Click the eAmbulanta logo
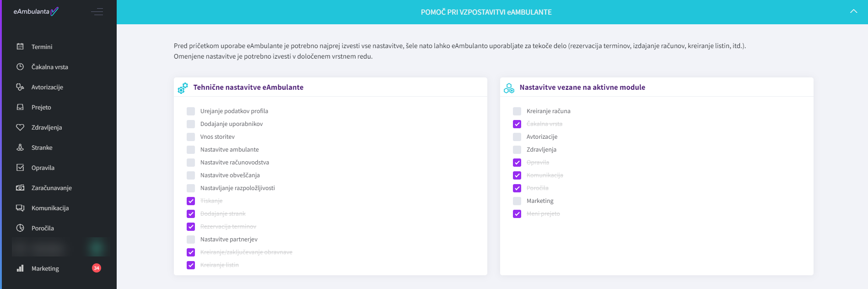 (x=36, y=11)
